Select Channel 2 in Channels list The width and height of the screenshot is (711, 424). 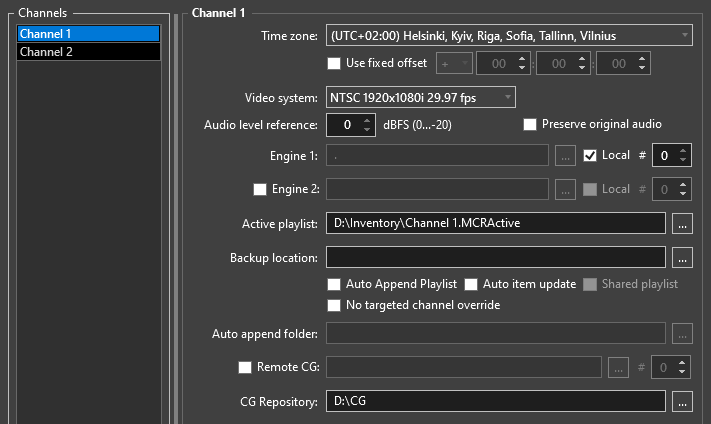click(x=89, y=51)
